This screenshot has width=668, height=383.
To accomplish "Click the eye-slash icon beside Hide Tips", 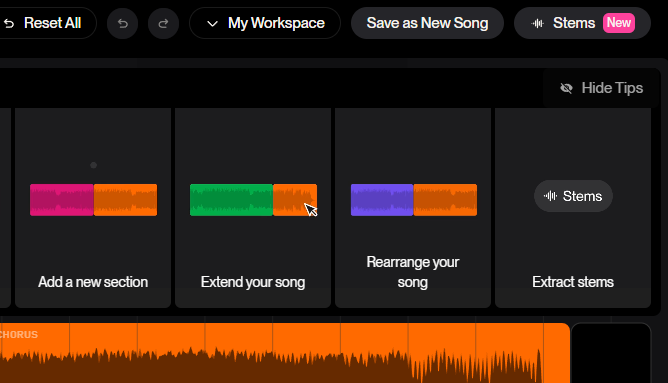I will coord(566,88).
